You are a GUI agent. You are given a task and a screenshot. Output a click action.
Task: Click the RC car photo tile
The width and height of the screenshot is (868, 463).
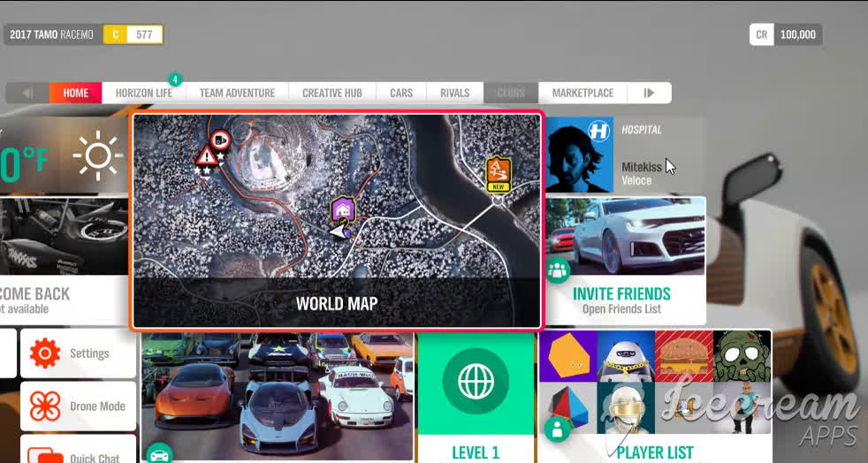pos(64,236)
